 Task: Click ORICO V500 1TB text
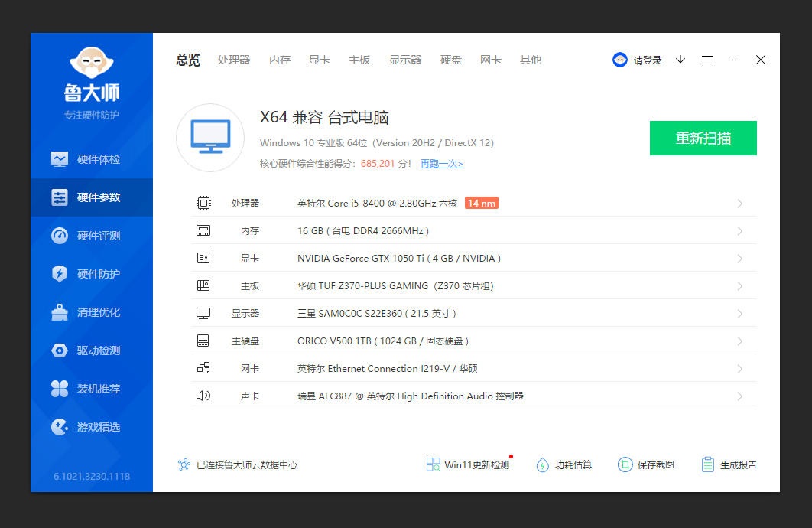[x=383, y=341]
